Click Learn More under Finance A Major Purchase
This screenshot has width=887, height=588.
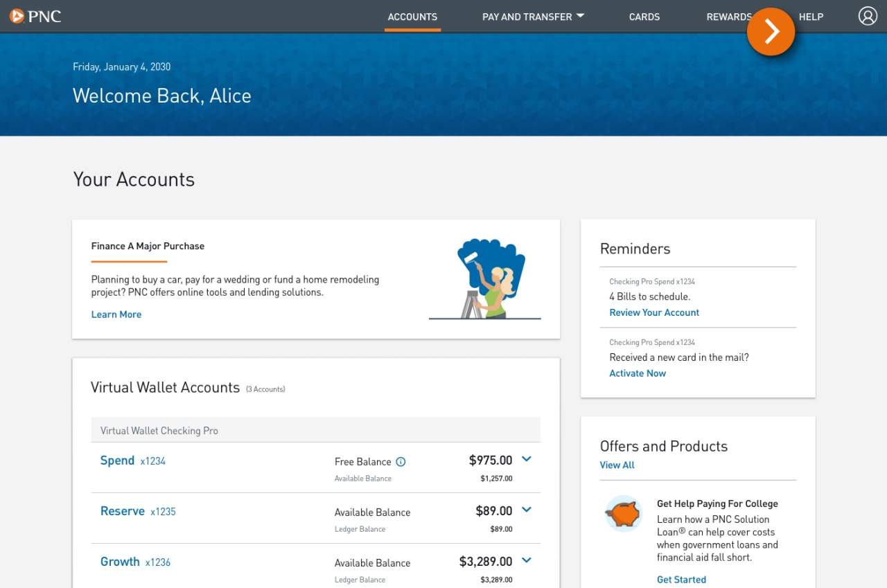click(116, 314)
